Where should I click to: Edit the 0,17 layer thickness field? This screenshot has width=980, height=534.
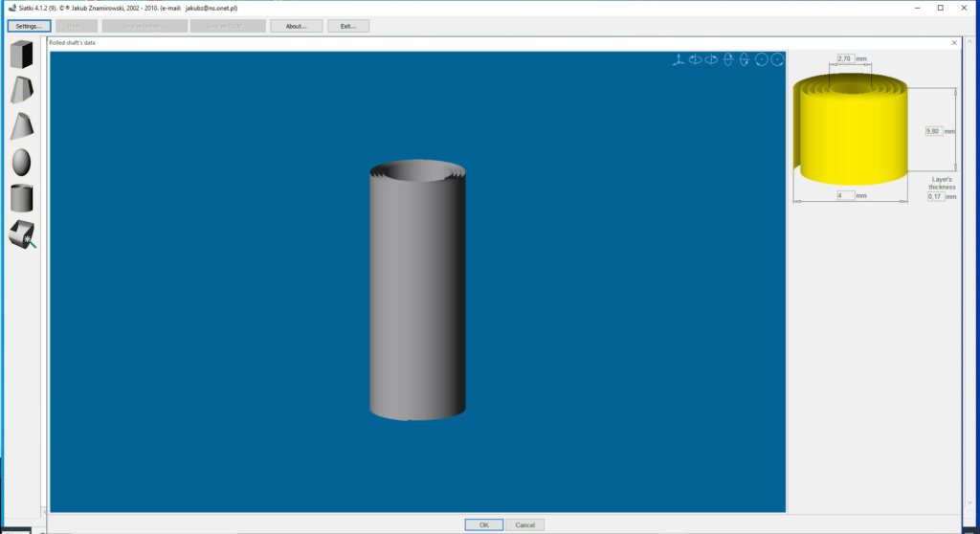click(935, 196)
